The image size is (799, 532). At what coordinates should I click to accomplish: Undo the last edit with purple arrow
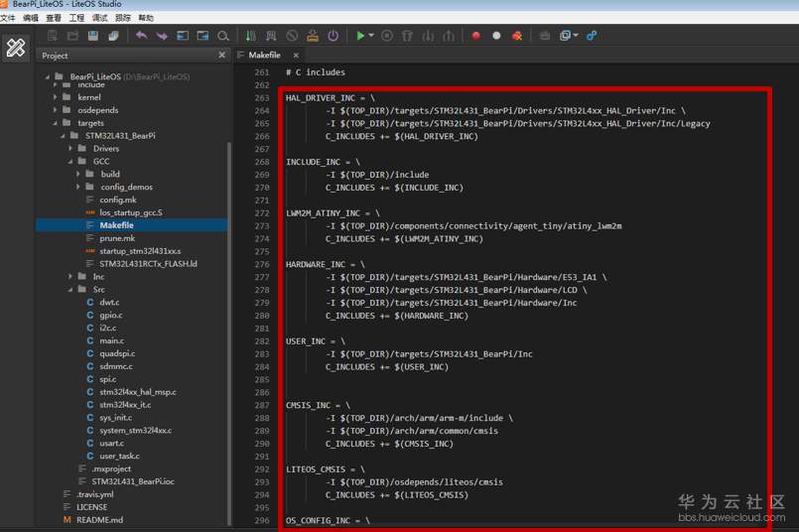(142, 36)
